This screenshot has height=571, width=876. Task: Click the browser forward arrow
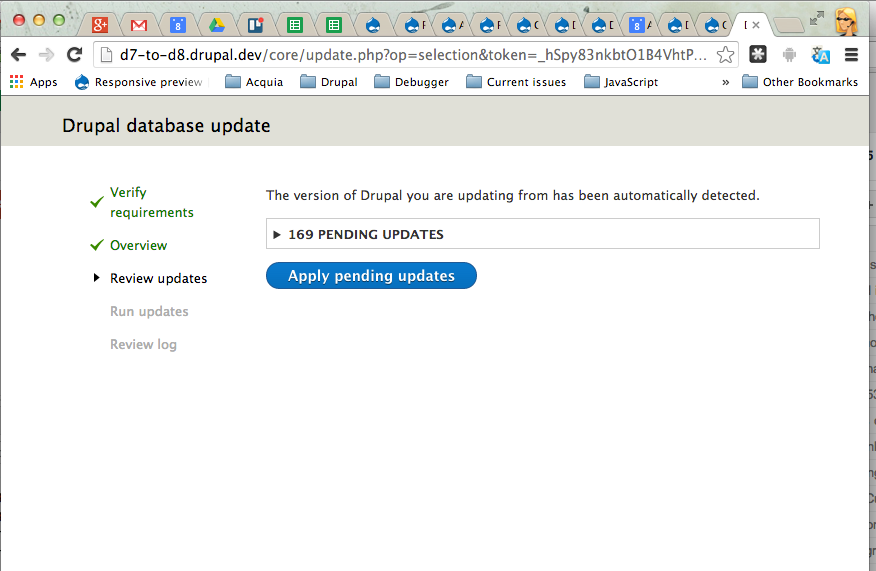tap(46, 55)
